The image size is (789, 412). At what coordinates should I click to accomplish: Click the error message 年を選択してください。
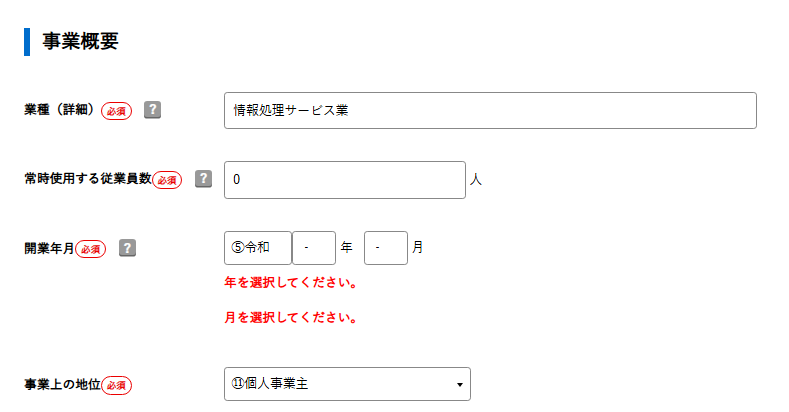point(291,282)
